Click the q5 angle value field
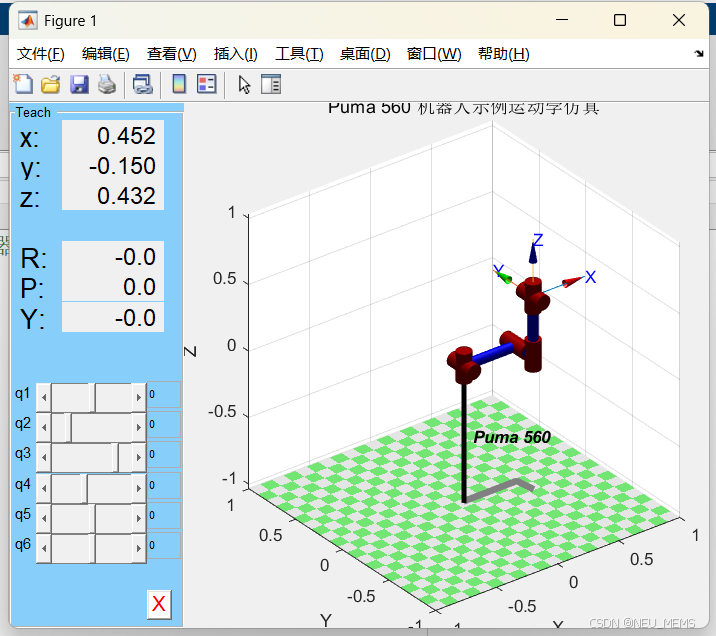716x636 pixels. pyautogui.click(x=164, y=515)
